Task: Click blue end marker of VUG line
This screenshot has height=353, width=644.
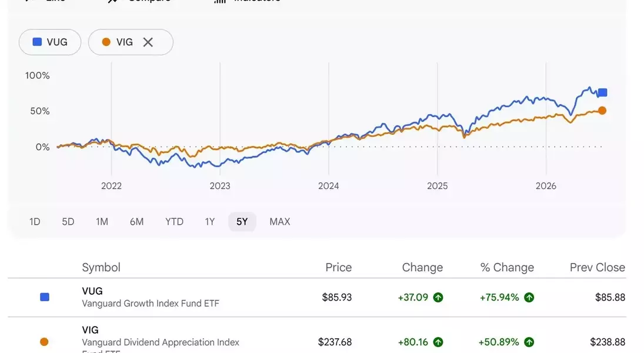Action: coord(602,92)
